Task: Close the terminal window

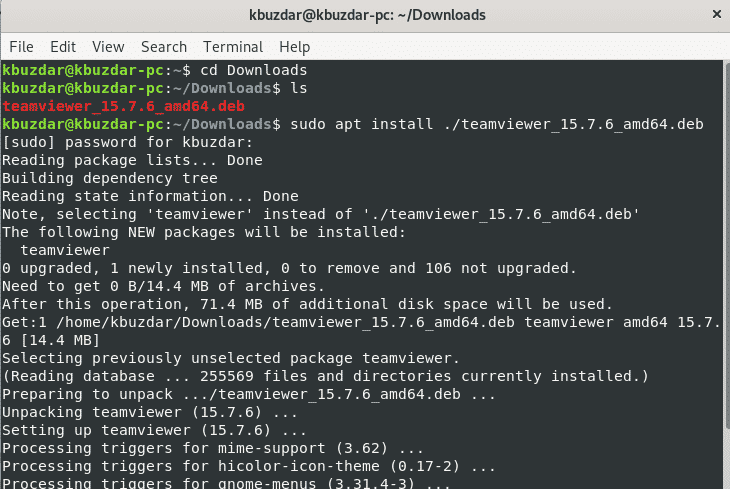Action: pyautogui.click(x=714, y=15)
